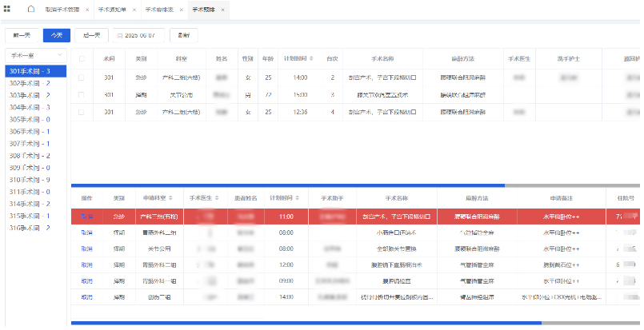Select room 316手术间

36,228
